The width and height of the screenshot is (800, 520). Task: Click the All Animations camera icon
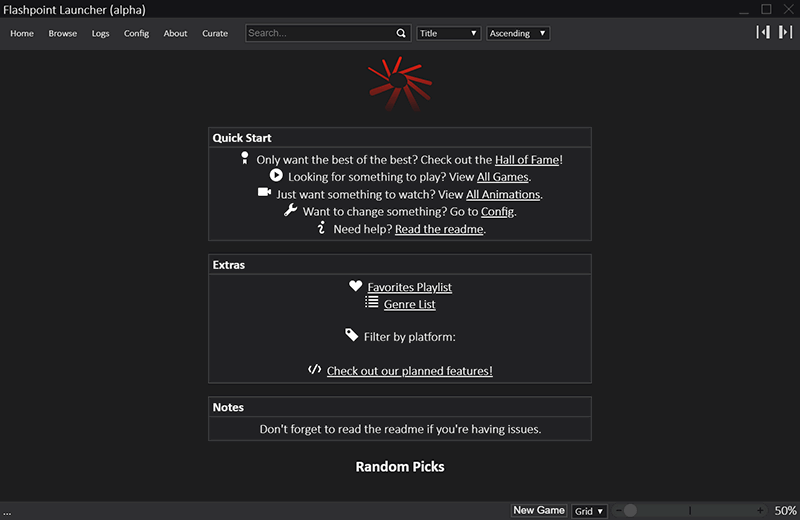point(264,192)
